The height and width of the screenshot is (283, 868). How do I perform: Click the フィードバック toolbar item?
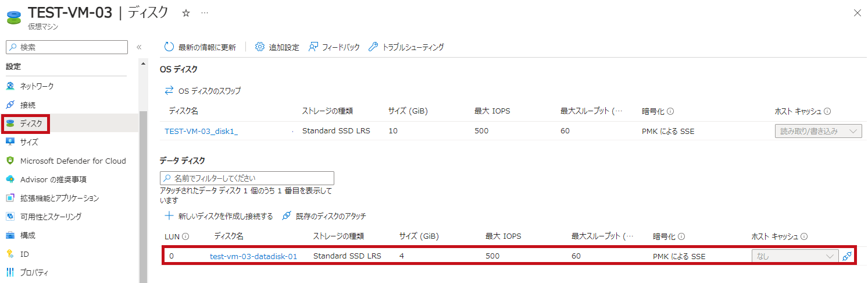(334, 47)
